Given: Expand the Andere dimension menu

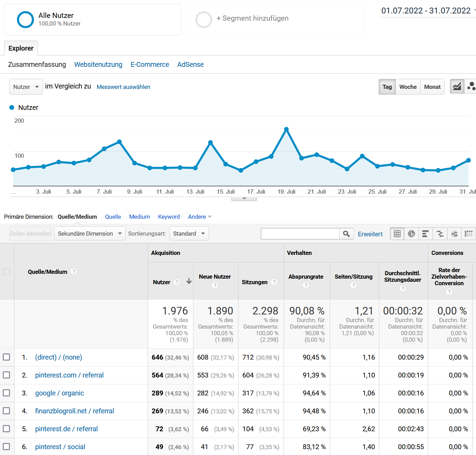Looking at the screenshot, I should [200, 217].
